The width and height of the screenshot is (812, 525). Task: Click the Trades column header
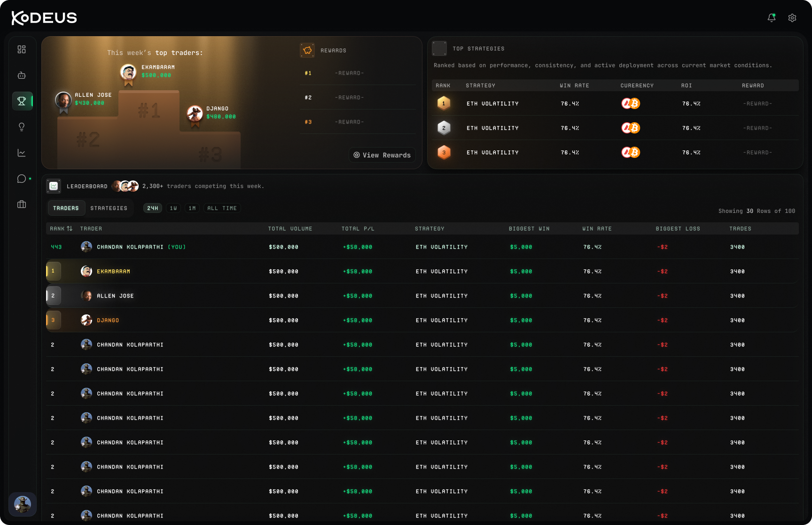740,228
